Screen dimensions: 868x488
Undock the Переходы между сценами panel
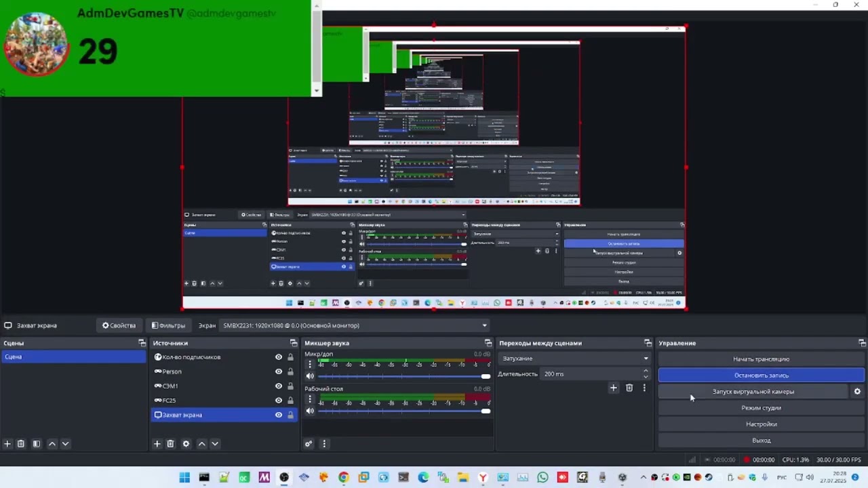(648, 343)
